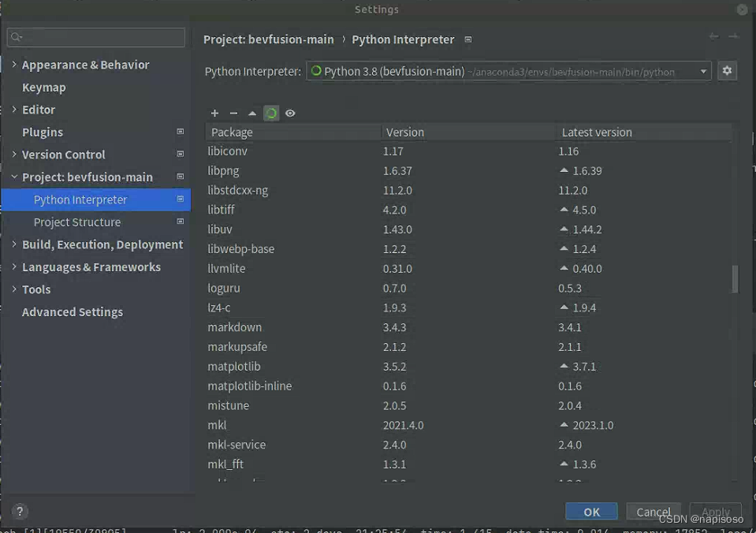Select the libuv package row
Image resolution: width=756 pixels, height=533 pixels.
click(468, 229)
